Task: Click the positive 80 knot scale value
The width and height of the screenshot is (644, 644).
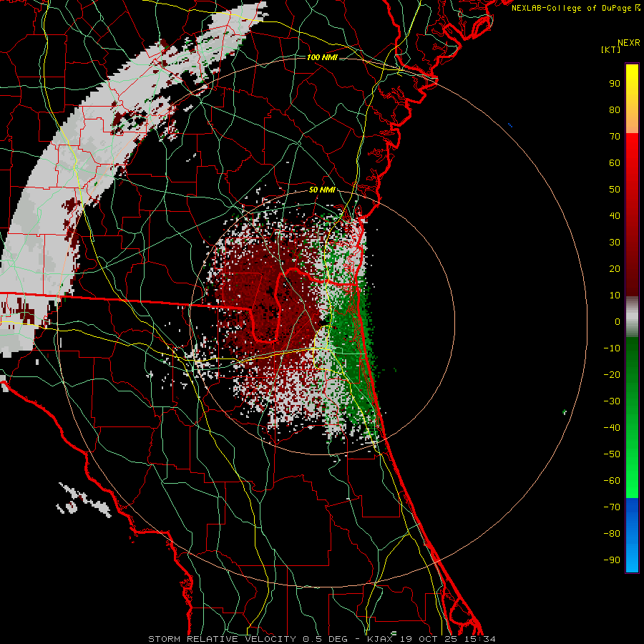Action: tap(615, 109)
